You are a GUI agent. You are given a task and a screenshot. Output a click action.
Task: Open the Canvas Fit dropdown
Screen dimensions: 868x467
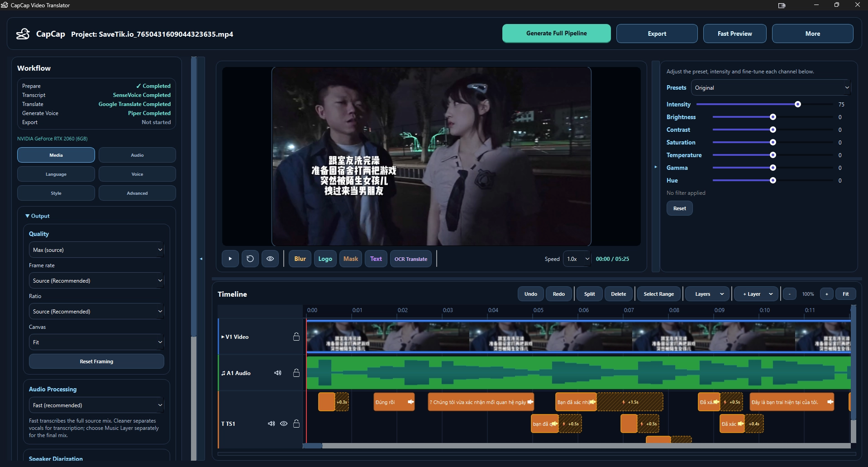[x=96, y=342]
